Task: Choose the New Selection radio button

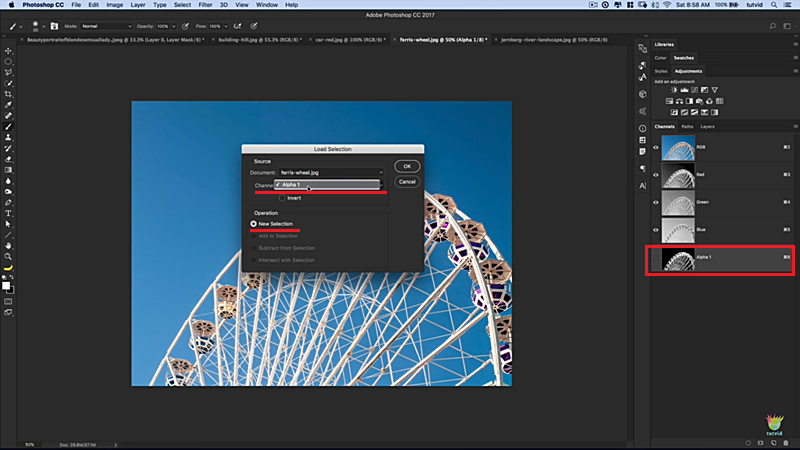Action: 254,224
